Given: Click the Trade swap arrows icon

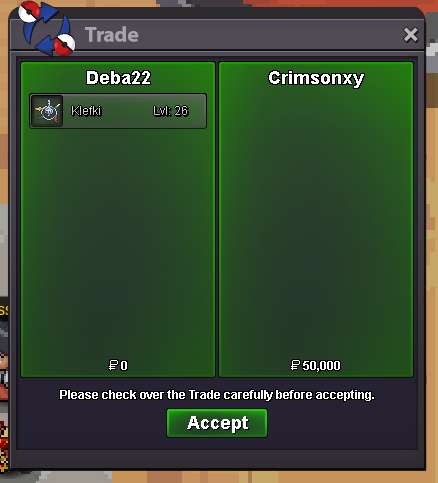Looking at the screenshot, I should click(x=47, y=28).
